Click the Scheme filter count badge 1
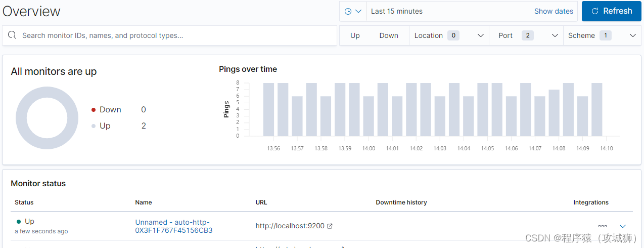The width and height of the screenshot is (644, 248). click(x=606, y=35)
